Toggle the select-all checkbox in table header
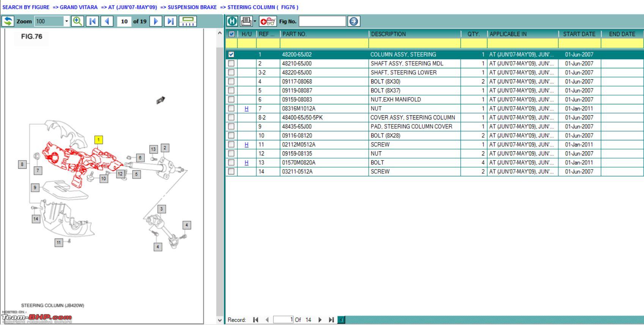 [232, 34]
